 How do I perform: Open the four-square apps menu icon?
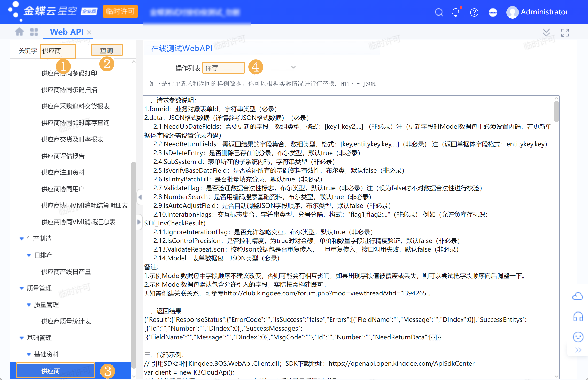(x=34, y=32)
